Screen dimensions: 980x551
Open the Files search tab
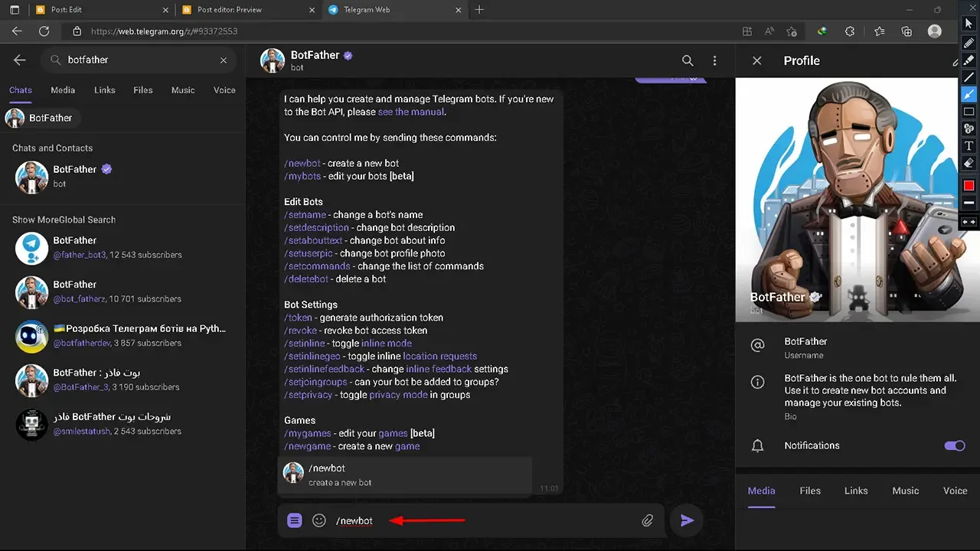click(x=143, y=90)
